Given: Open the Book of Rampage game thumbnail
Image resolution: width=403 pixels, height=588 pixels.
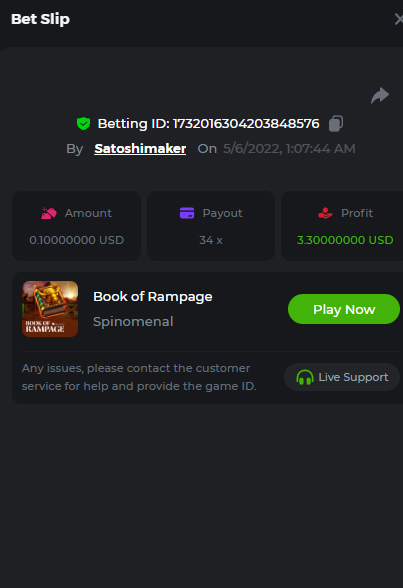Looking at the screenshot, I should point(50,309).
